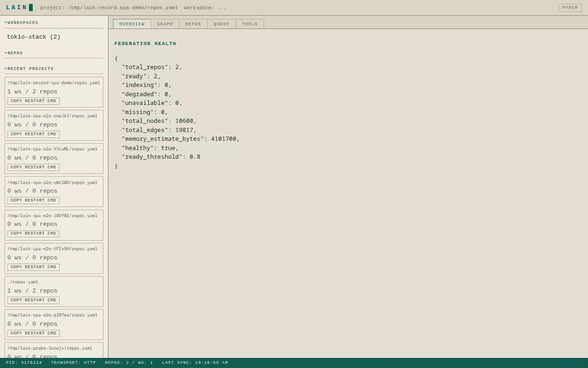Open recent project /tmp/lain-spa-e2e-XYcuML/repos.yaml
Screen dimensions: 588x368
click(x=52, y=149)
